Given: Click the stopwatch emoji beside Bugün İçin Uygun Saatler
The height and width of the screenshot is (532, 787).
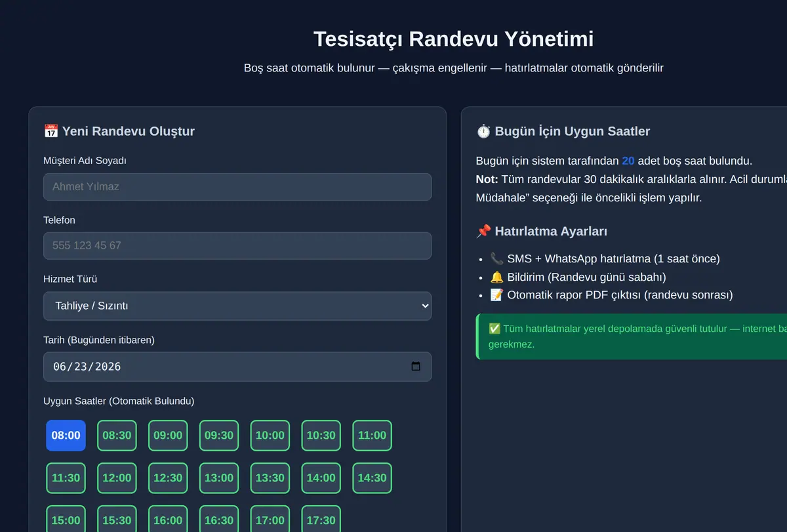Looking at the screenshot, I should point(483,131).
